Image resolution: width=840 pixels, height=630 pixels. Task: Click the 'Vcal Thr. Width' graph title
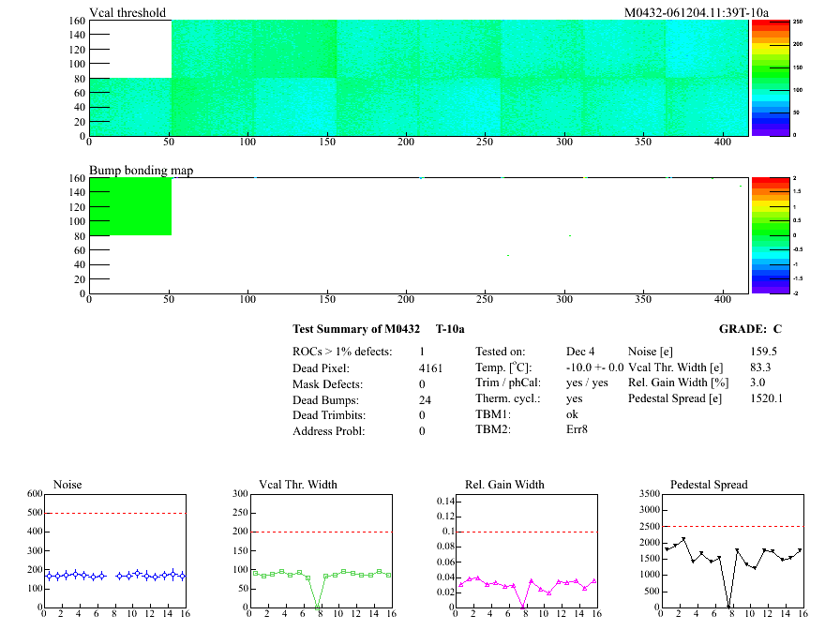(x=298, y=485)
